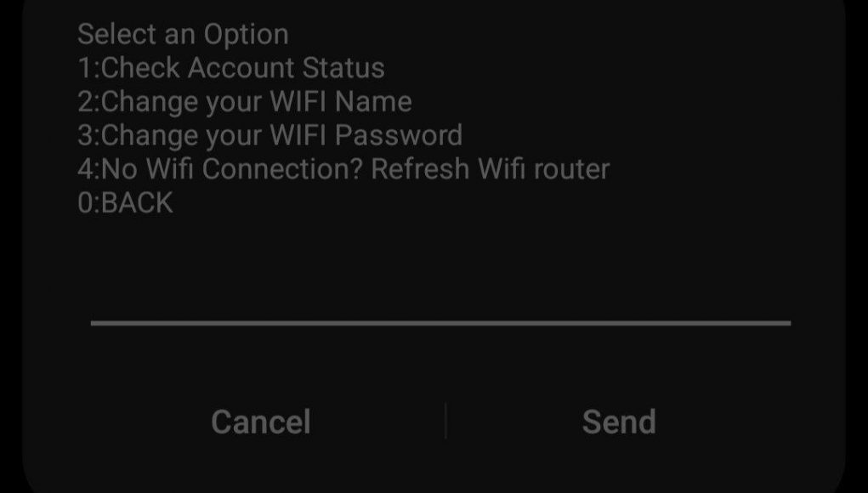Click the word 'Connection?' in option 4

click(282, 169)
